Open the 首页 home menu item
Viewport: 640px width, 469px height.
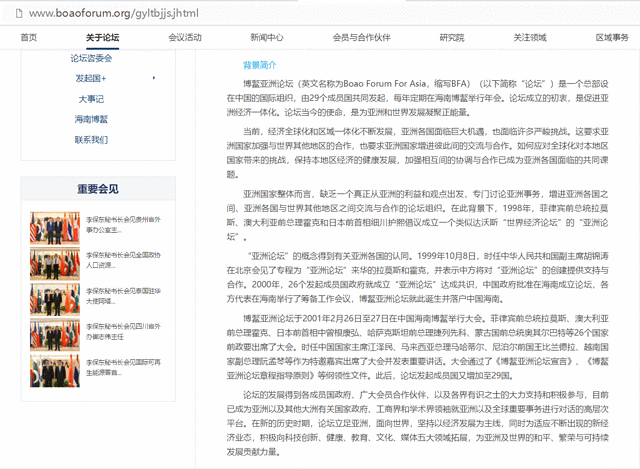[29, 37]
